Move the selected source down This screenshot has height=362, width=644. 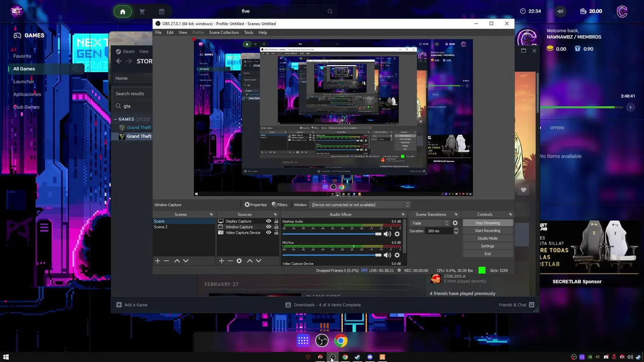click(x=259, y=260)
